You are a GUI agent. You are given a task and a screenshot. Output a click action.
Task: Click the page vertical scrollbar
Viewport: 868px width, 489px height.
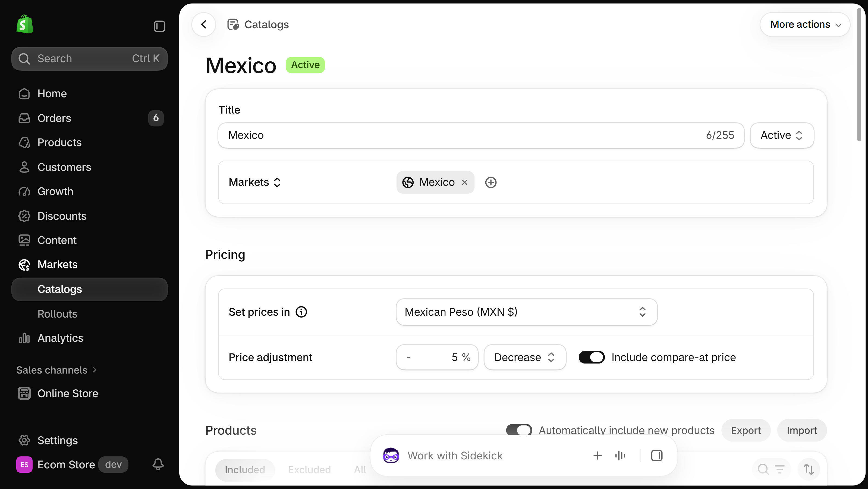click(859, 75)
